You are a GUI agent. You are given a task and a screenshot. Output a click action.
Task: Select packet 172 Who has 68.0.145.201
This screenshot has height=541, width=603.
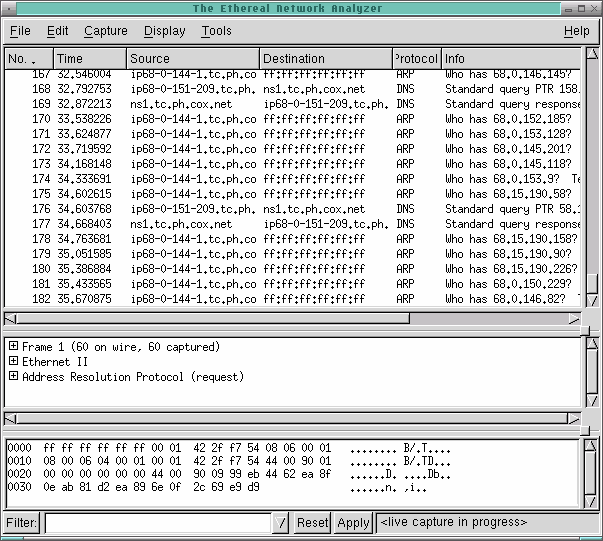tap(292, 149)
